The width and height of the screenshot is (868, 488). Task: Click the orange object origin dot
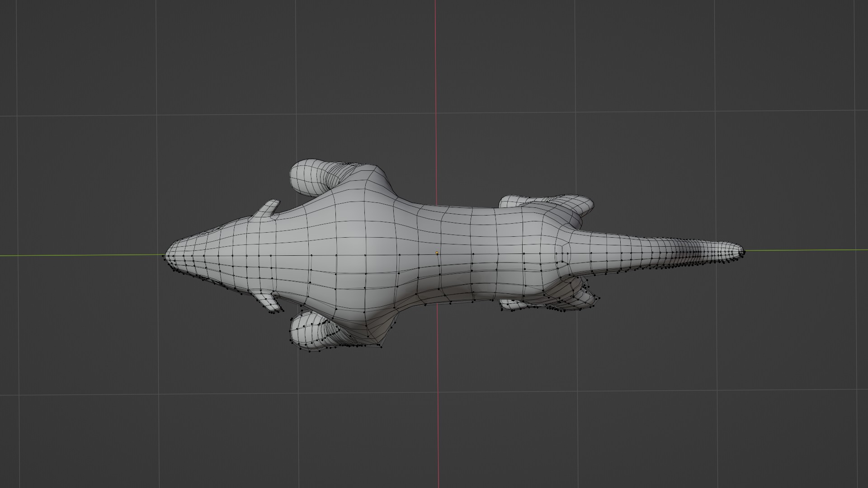437,253
